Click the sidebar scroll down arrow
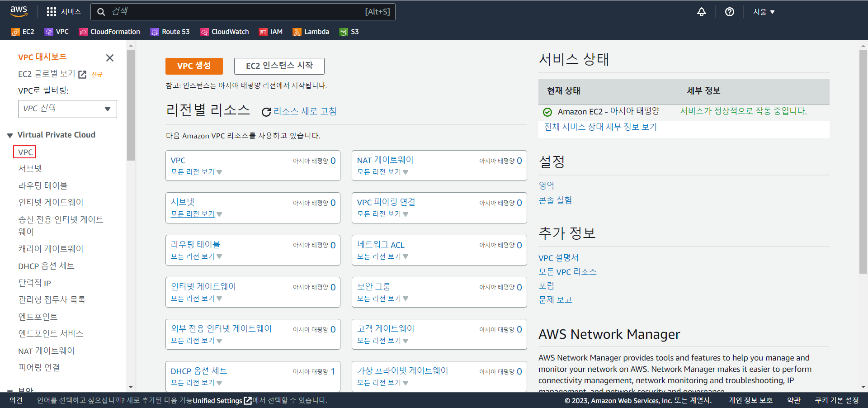 [x=131, y=387]
